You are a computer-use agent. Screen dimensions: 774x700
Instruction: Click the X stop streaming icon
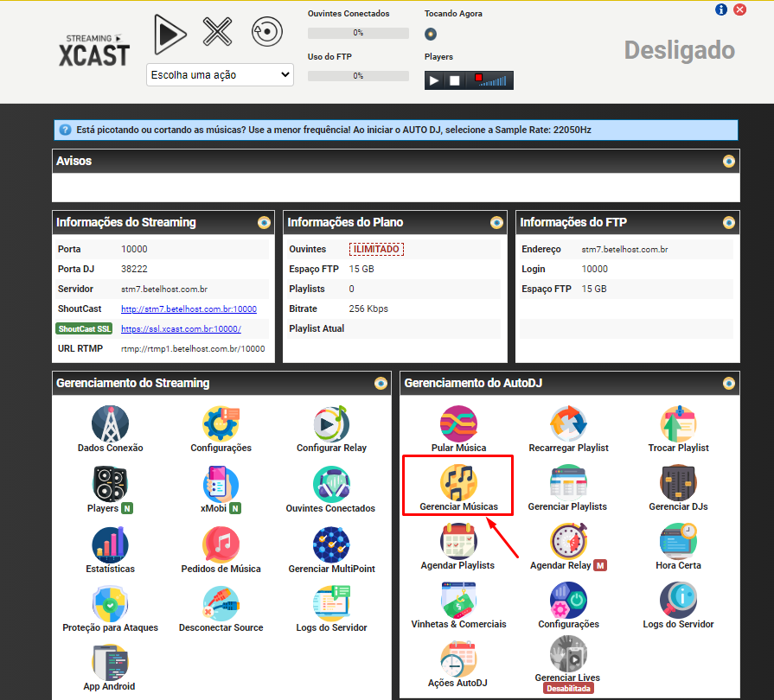[218, 33]
